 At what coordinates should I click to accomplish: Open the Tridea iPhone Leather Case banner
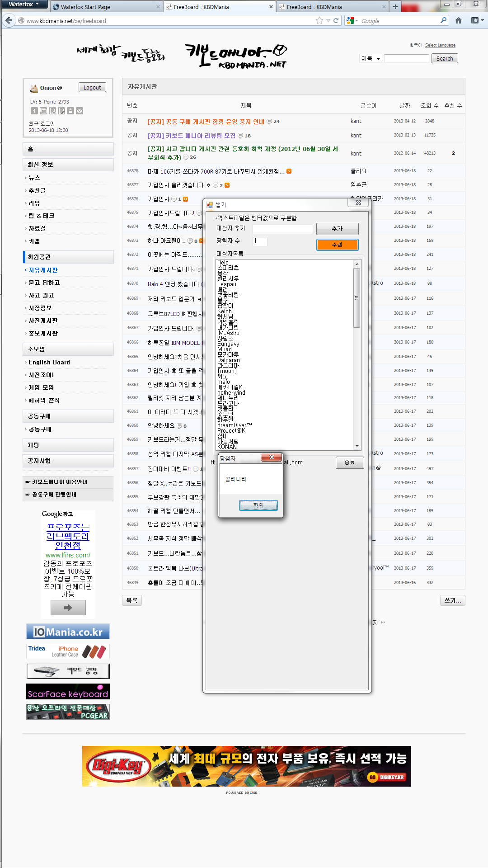68,651
